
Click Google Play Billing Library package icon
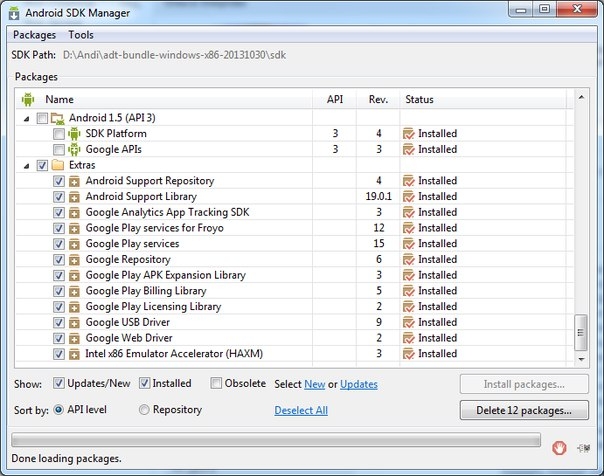pyautogui.click(x=74, y=292)
